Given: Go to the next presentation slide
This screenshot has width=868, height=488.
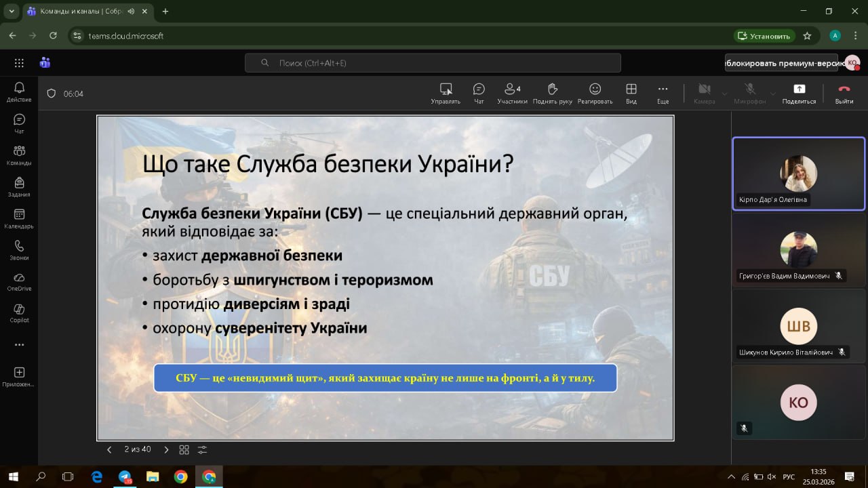Looking at the screenshot, I should click(x=167, y=449).
